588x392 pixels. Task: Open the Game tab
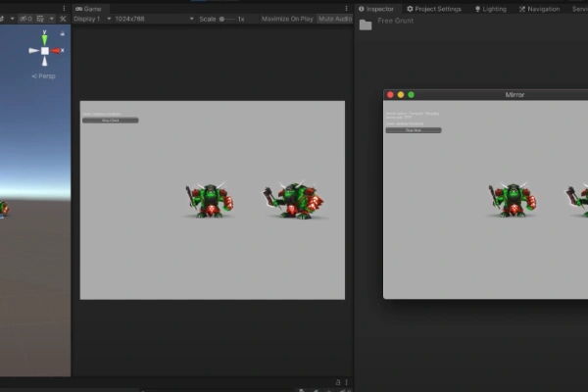[x=88, y=8]
